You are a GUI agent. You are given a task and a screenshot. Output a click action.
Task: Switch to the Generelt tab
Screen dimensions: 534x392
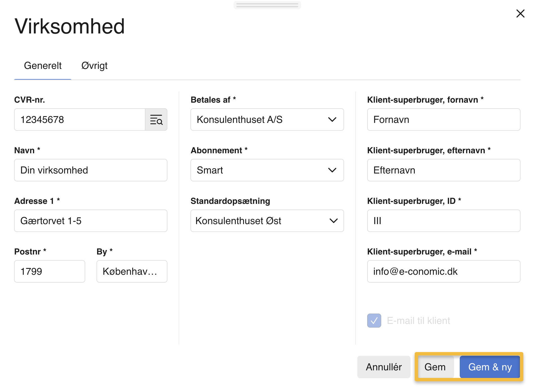click(43, 66)
